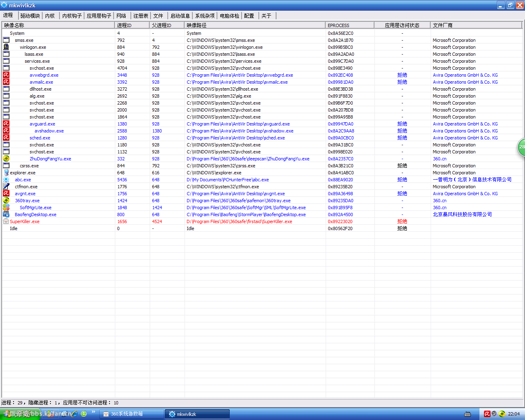Click the csrss.exe row icon
The width and height of the screenshot is (525, 420).
click(x=6, y=166)
